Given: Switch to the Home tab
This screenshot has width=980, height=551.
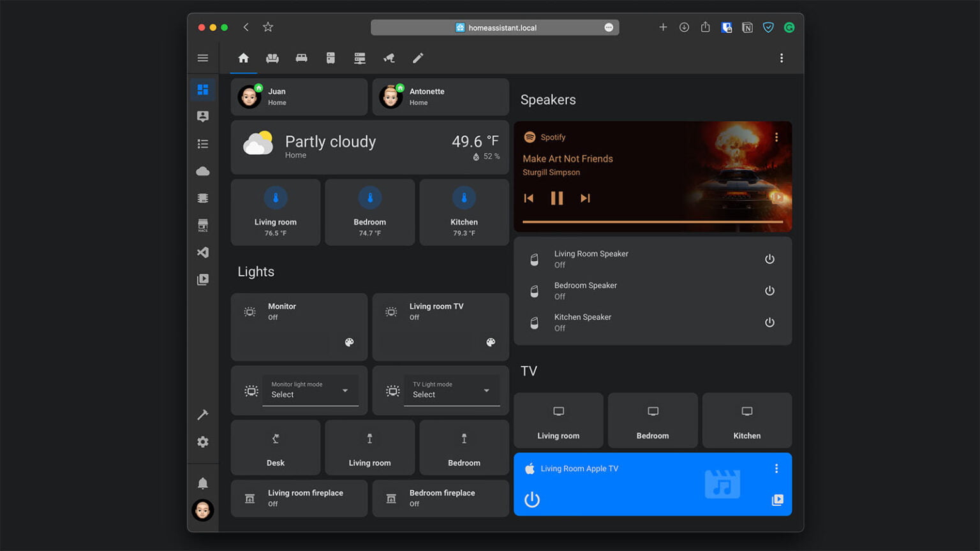Looking at the screenshot, I should pos(243,57).
